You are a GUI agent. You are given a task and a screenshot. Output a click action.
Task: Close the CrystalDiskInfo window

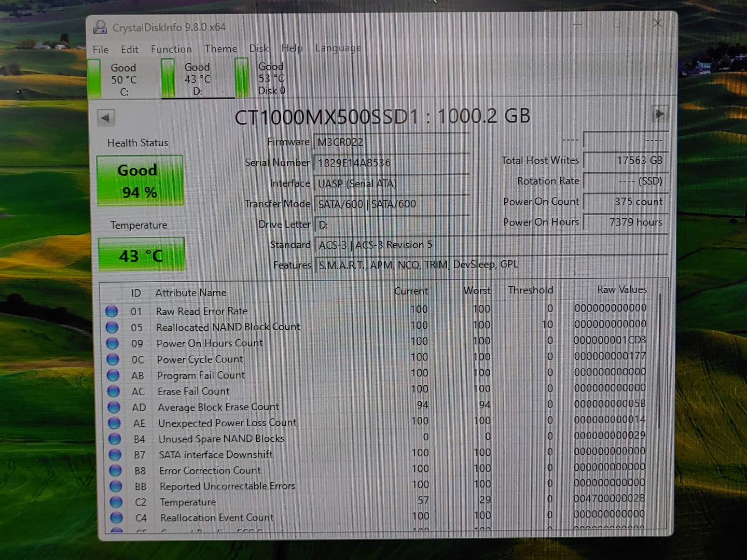658,23
